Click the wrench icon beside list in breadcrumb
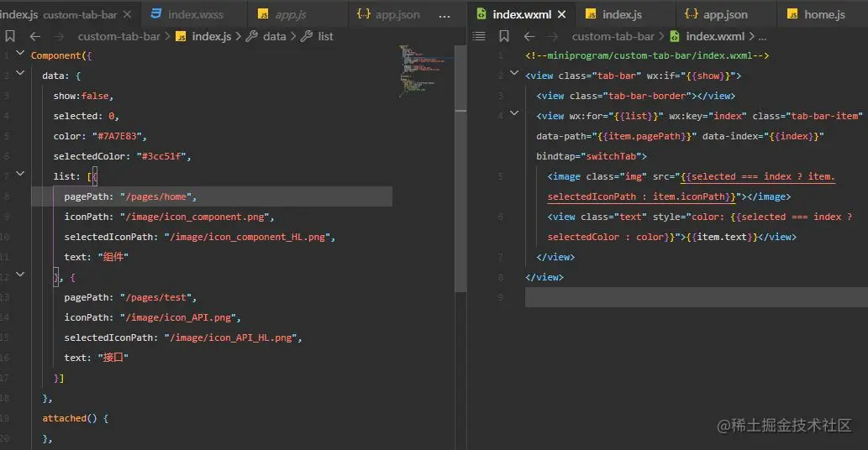Viewport: 868px width, 450px height. [307, 36]
